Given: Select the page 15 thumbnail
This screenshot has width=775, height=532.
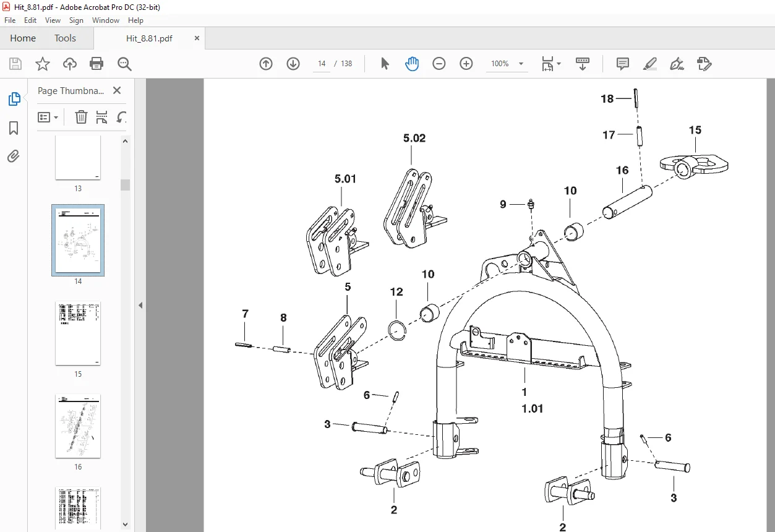Looking at the screenshot, I should [78, 333].
